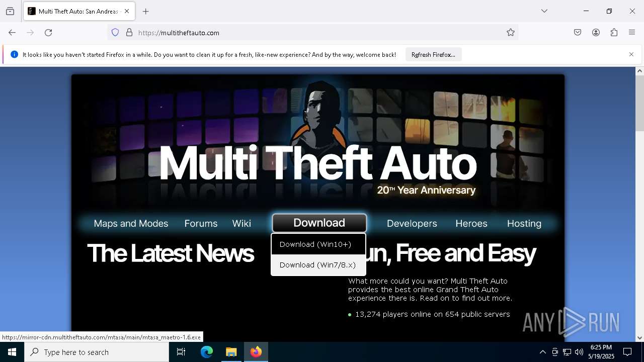
Task: Open the network tray icon
Action: click(567, 352)
